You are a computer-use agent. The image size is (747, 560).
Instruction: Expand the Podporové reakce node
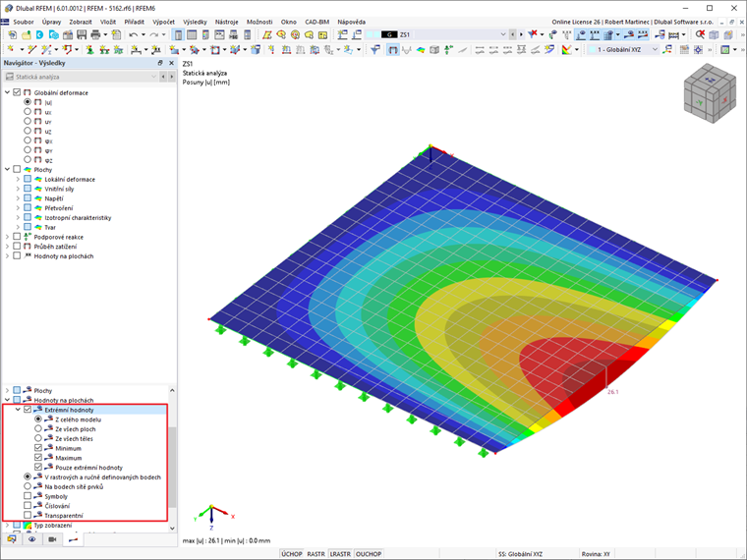pos(7,237)
